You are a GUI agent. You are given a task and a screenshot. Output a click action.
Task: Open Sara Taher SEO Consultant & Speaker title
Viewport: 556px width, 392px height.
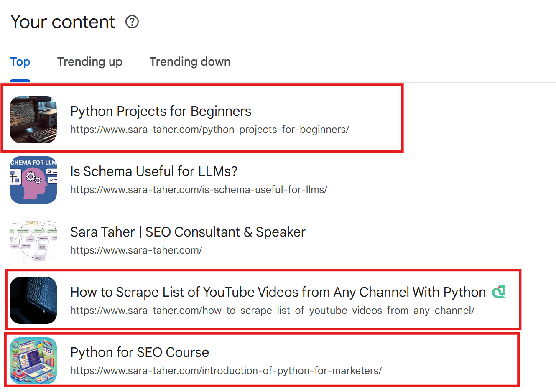tap(188, 232)
